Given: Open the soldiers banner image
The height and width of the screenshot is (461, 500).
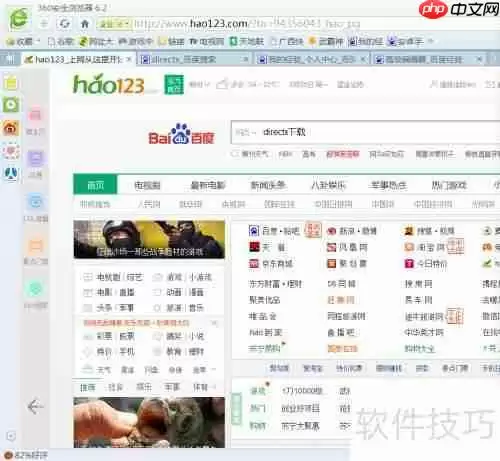Looking at the screenshot, I should (149, 239).
